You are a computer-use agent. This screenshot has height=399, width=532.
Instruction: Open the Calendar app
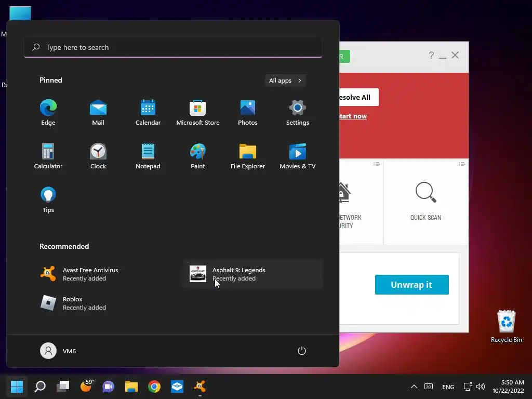pyautogui.click(x=148, y=113)
